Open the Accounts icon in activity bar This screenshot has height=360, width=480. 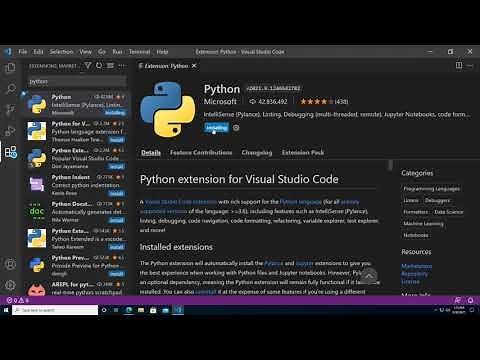(x=10, y=264)
